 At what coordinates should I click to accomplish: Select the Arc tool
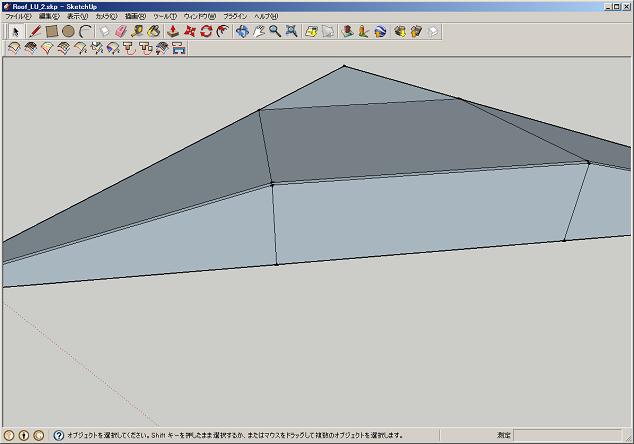[x=85, y=31]
